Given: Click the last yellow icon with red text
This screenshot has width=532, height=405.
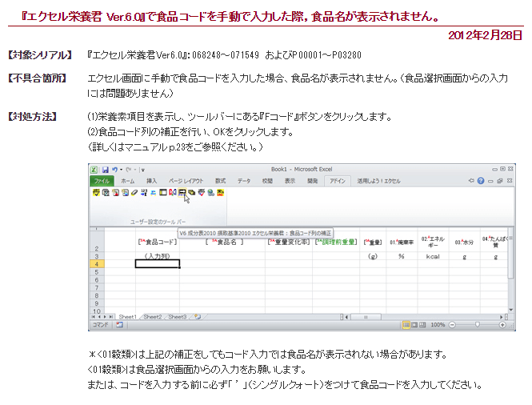Looking at the screenshot, I should click(x=221, y=192).
